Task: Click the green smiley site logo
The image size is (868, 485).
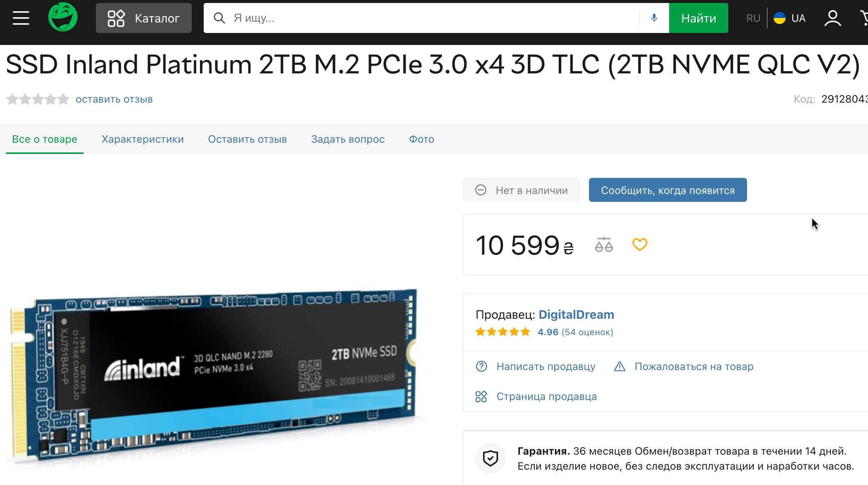Action: (63, 17)
